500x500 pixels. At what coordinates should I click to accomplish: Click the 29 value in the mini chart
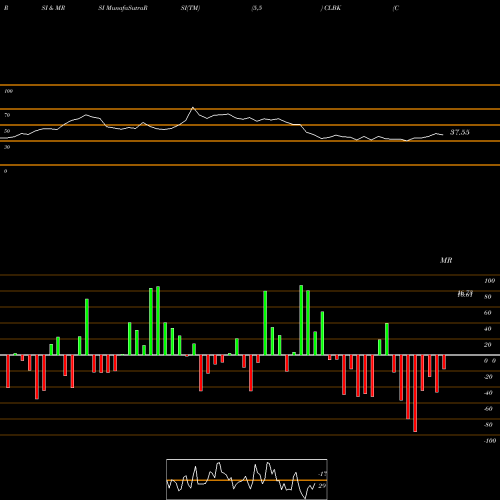tap(322, 486)
